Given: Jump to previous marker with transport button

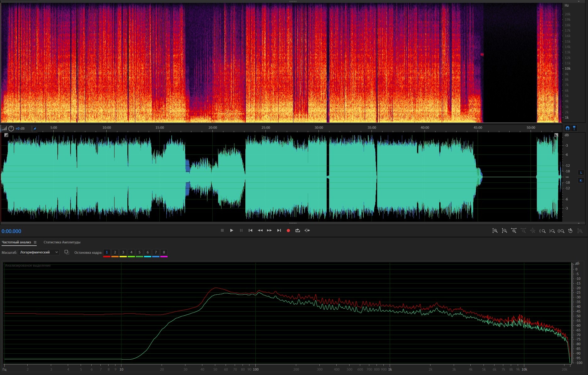Looking at the screenshot, I should [x=250, y=231].
